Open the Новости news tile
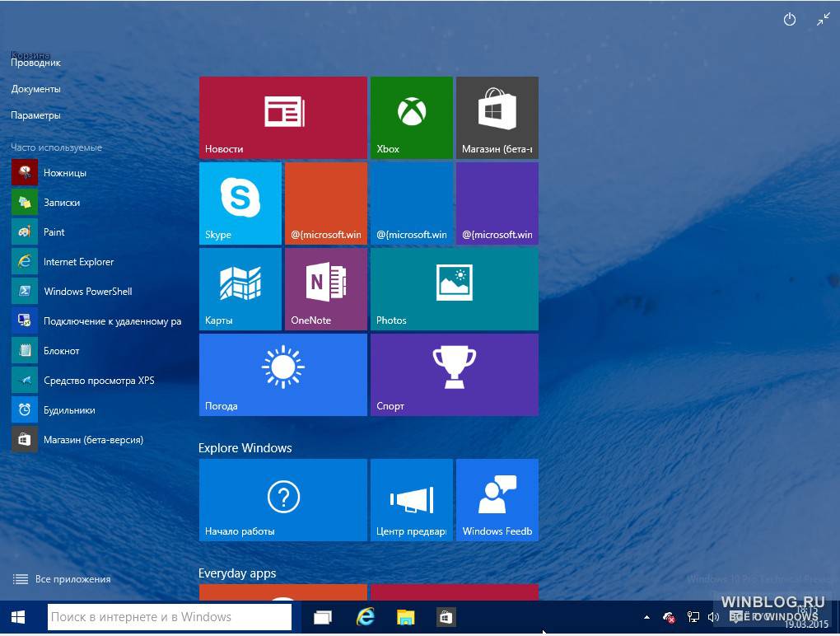The width and height of the screenshot is (840, 636). coord(282,117)
